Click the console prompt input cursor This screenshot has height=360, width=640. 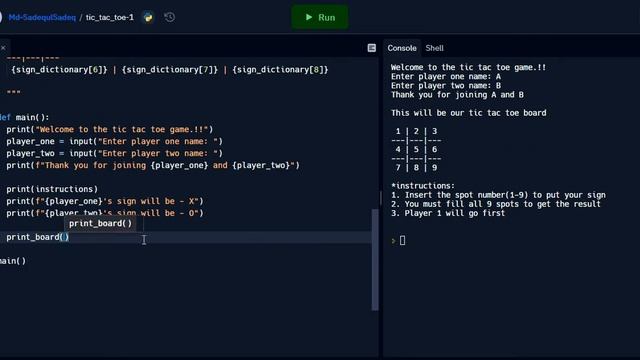pos(402,240)
